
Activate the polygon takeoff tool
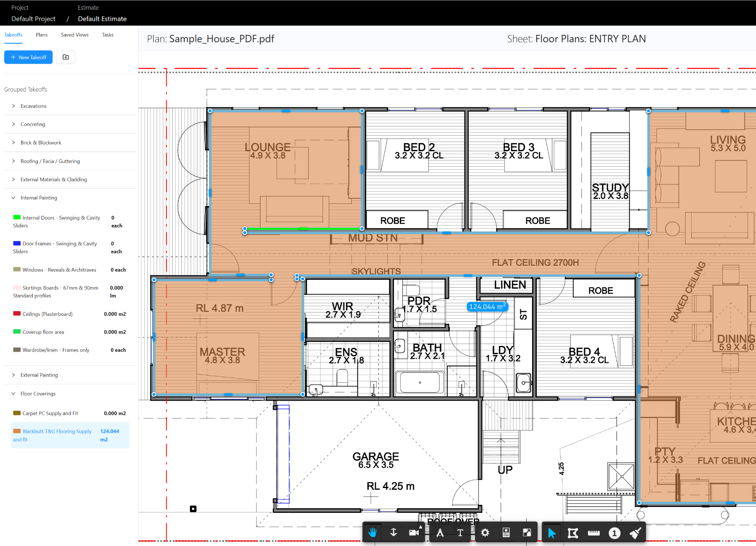[x=573, y=532]
